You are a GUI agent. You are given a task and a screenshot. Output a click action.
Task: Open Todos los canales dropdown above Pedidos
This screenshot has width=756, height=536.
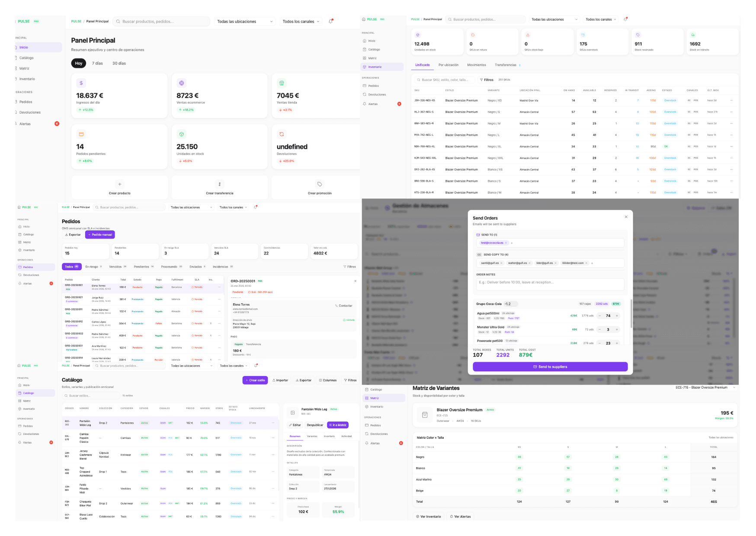click(233, 207)
